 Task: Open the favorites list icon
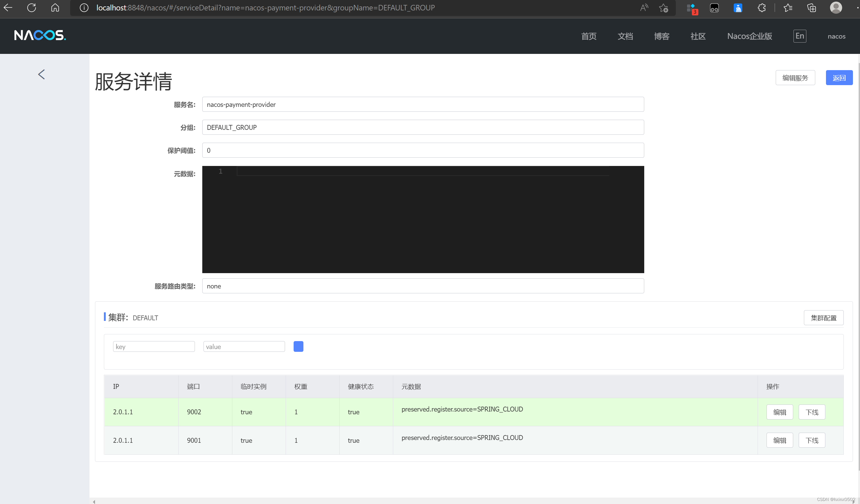point(788,8)
